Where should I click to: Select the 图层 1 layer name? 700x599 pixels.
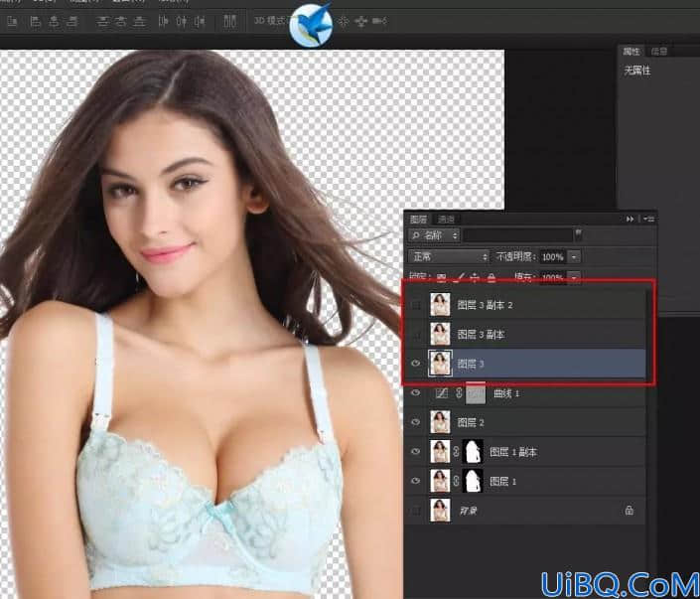point(502,481)
